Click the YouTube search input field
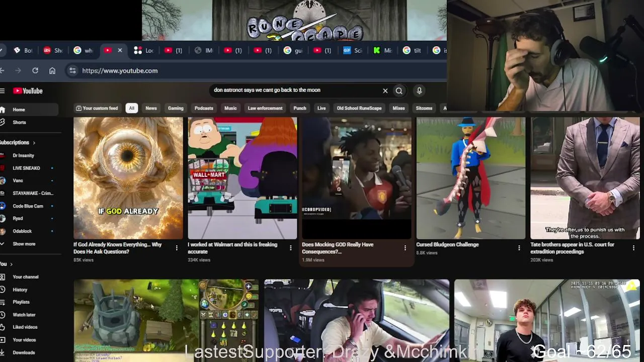 (x=296, y=90)
